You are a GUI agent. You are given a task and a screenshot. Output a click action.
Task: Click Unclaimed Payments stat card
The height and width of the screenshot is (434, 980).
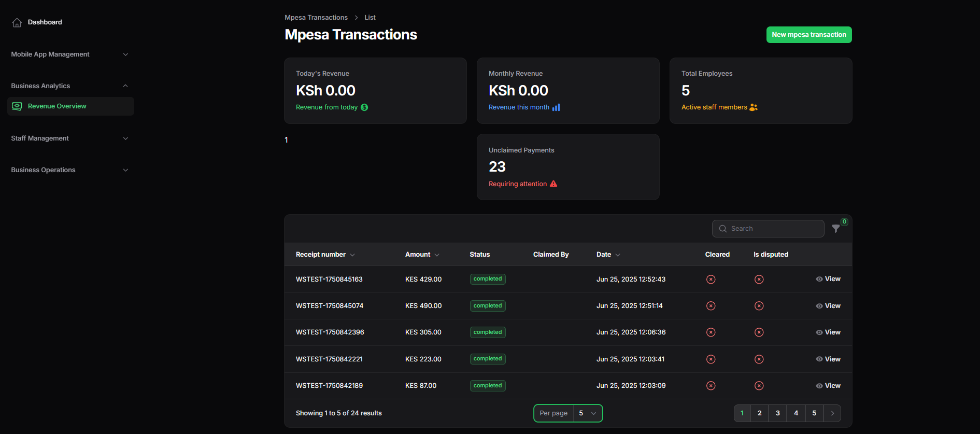pyautogui.click(x=568, y=167)
